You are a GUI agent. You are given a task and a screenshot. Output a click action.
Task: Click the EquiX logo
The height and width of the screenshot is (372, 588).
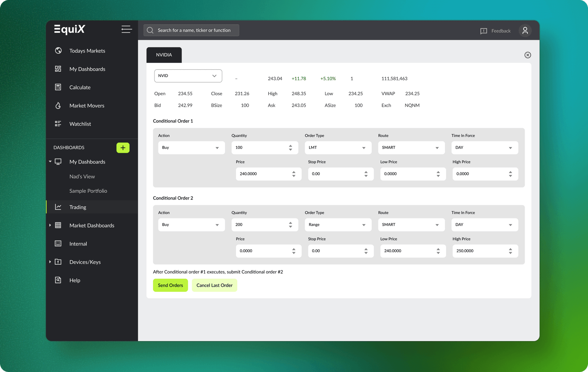(x=70, y=29)
